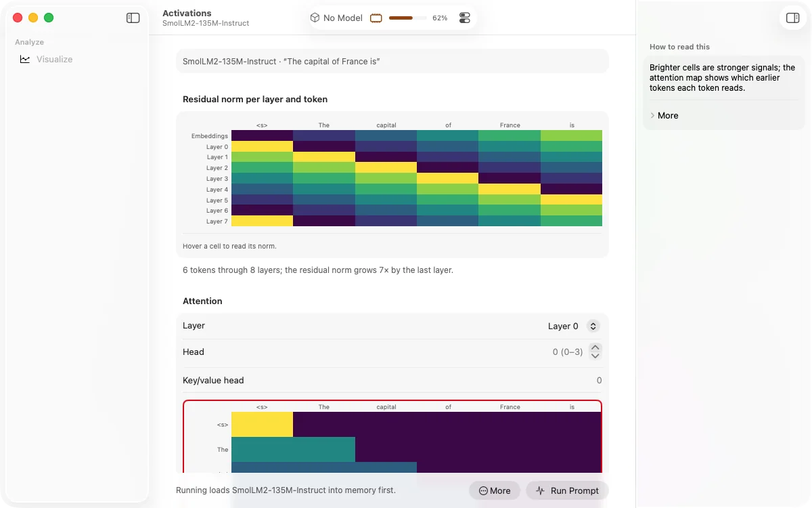Click residual cell Layer 2 row, 'capital' column
Screen dimensions: 812x508
[386, 167]
